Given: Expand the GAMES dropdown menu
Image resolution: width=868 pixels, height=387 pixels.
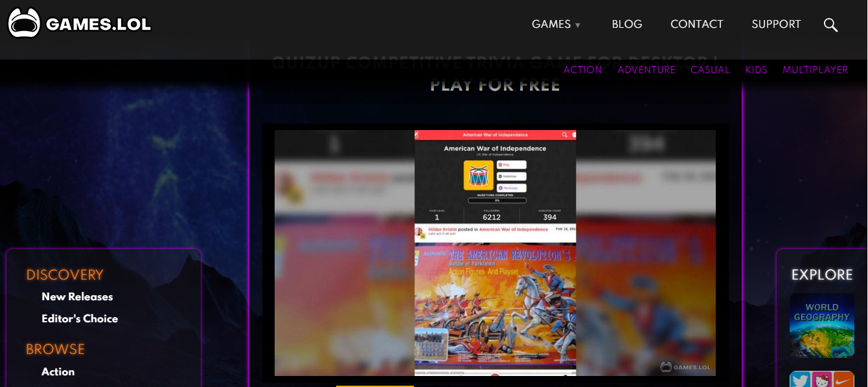Looking at the screenshot, I should point(556,25).
